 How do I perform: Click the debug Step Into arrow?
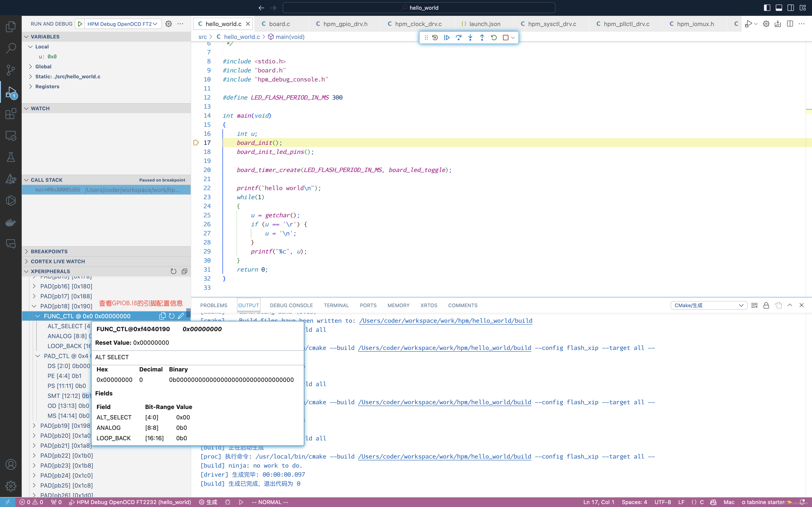[470, 38]
